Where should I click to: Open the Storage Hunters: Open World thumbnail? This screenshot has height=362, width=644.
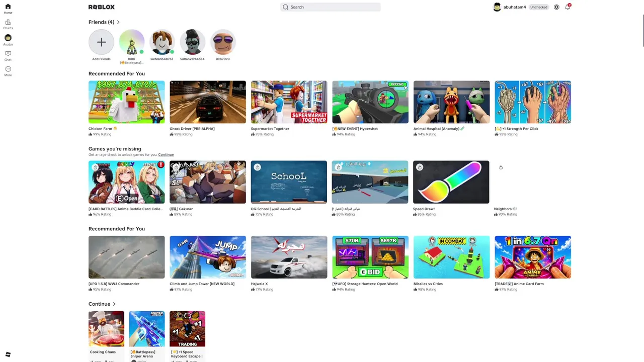click(x=370, y=257)
